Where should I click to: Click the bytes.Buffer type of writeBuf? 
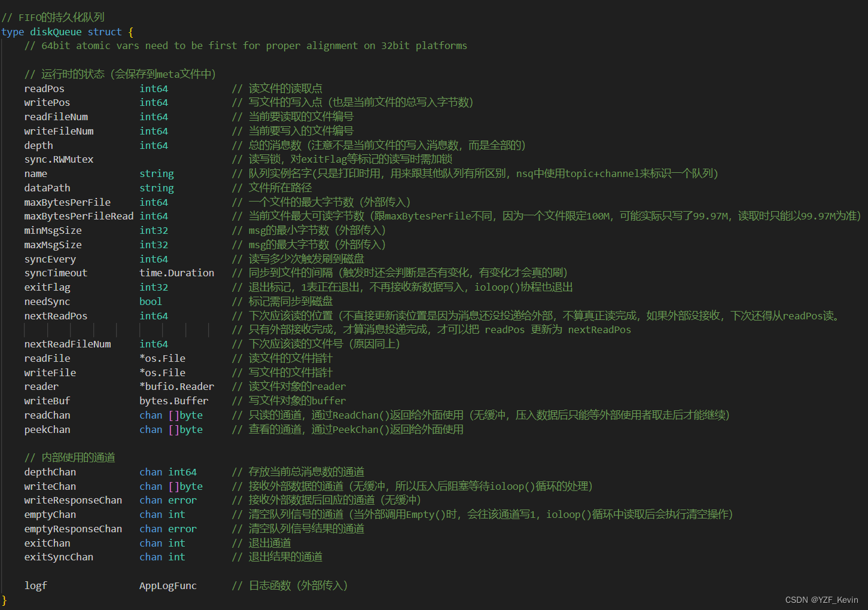(173, 401)
